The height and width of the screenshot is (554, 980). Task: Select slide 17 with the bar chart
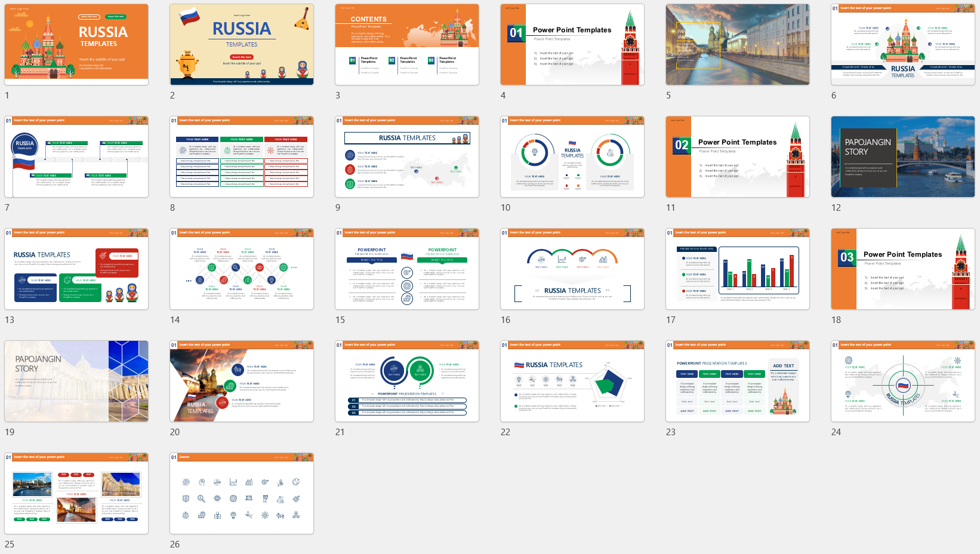[x=738, y=269]
